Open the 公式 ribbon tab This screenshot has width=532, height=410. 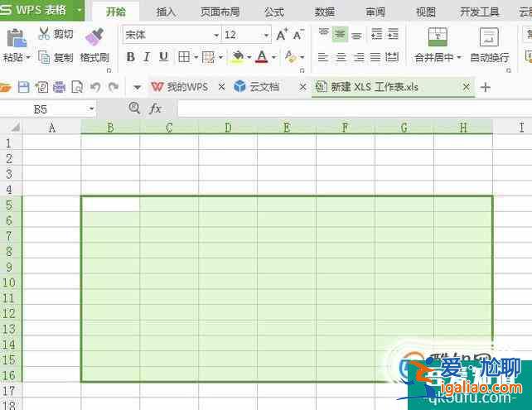[x=273, y=12]
